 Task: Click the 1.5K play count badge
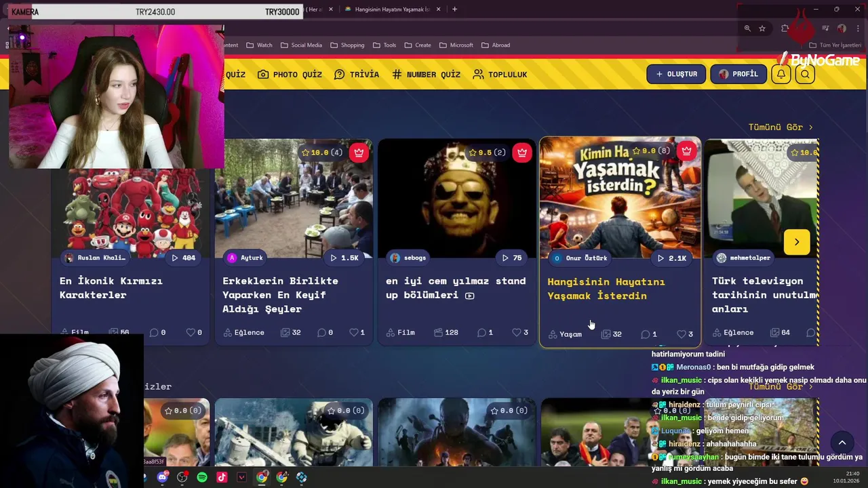coord(344,258)
